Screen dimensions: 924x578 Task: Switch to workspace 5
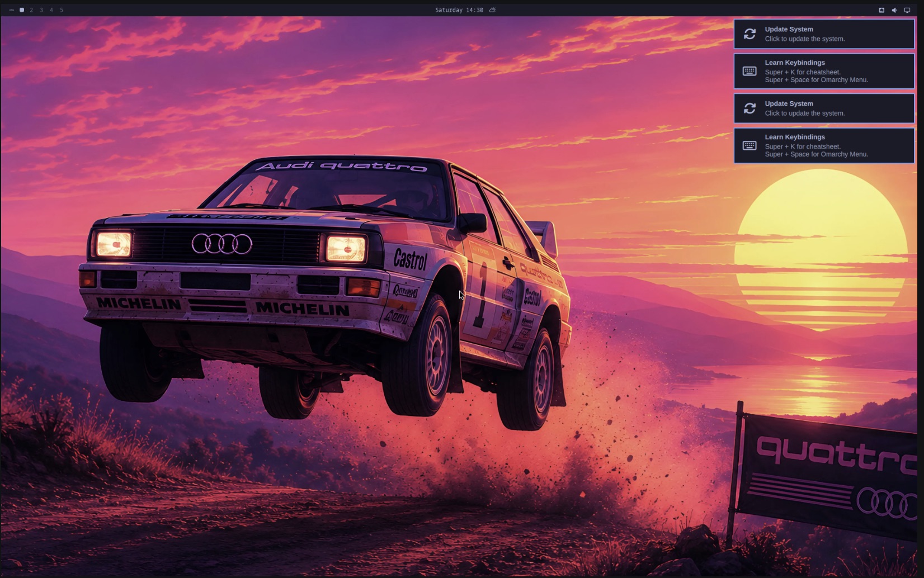(x=62, y=10)
